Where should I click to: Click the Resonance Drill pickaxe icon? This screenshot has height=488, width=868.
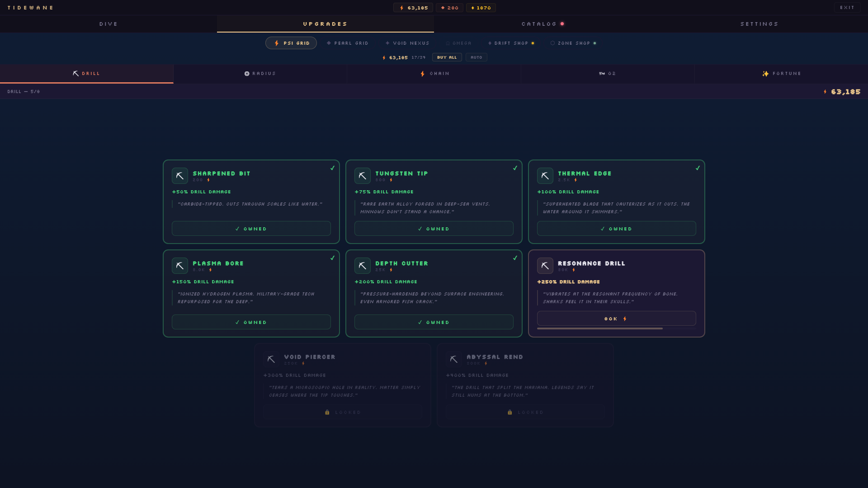point(545,266)
